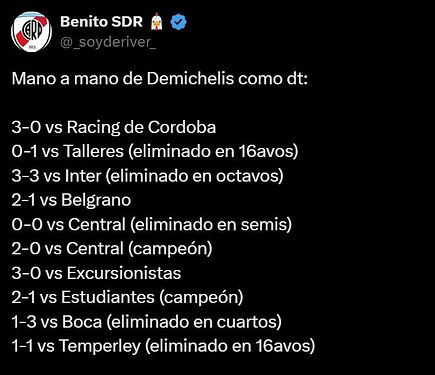Open the River Plate crest profile picture

[x=31, y=32]
